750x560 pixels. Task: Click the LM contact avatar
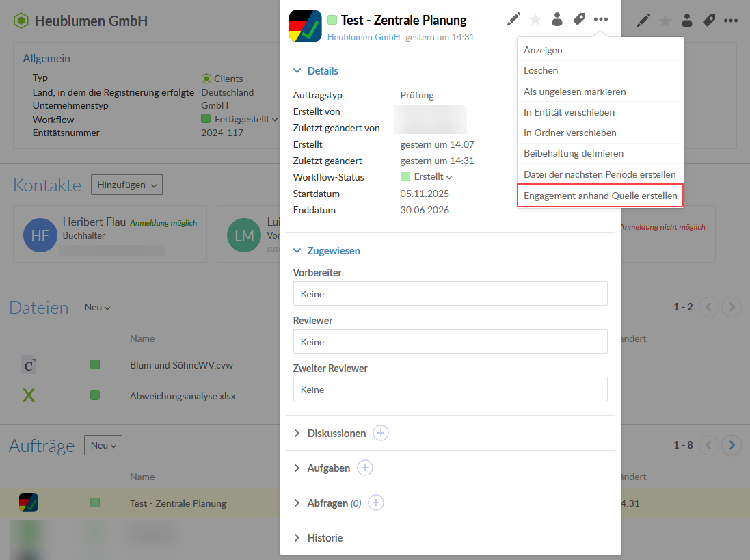(x=244, y=235)
